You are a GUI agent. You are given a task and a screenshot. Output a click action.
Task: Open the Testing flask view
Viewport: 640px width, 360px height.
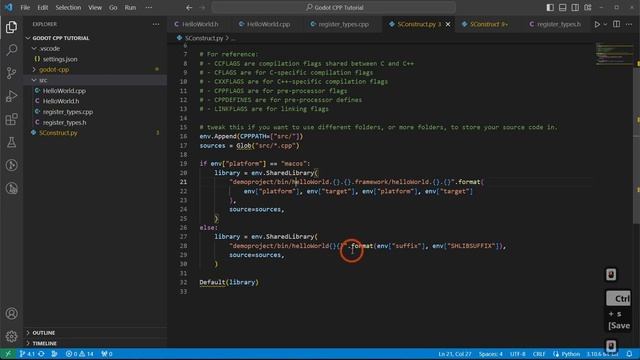point(11,142)
